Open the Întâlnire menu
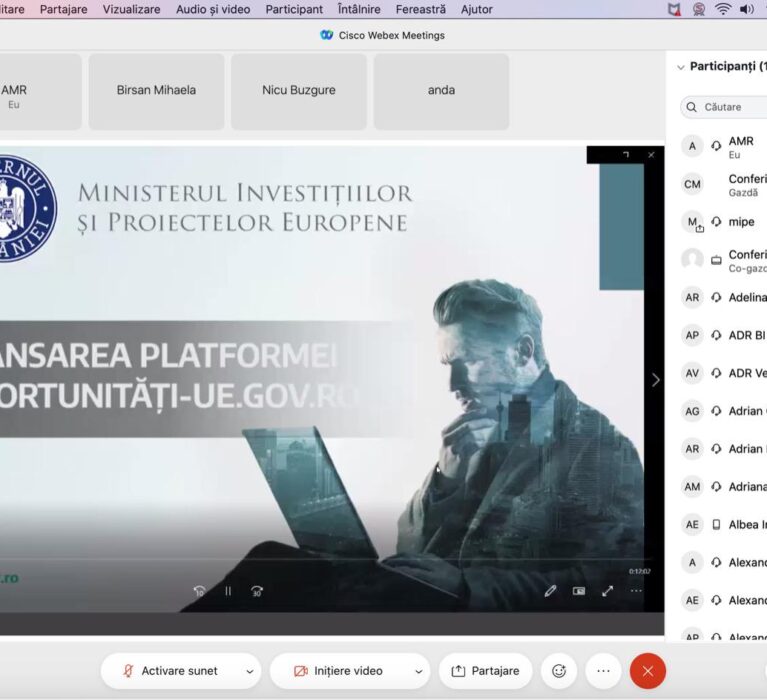Viewport: 767px width, 700px height. click(359, 9)
